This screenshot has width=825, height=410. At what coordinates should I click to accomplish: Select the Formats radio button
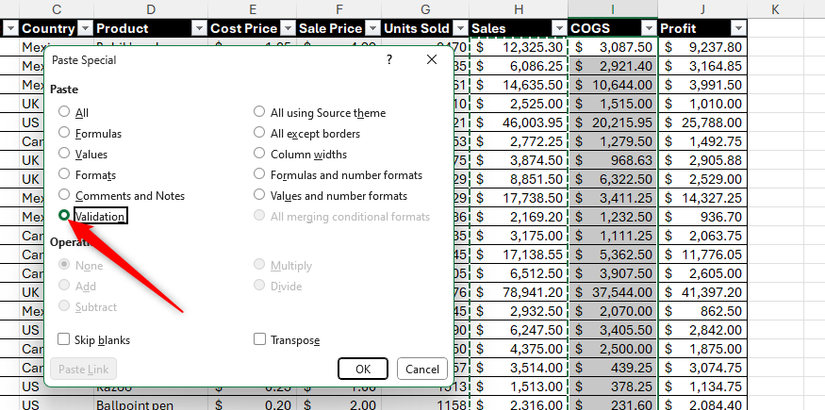coord(64,174)
